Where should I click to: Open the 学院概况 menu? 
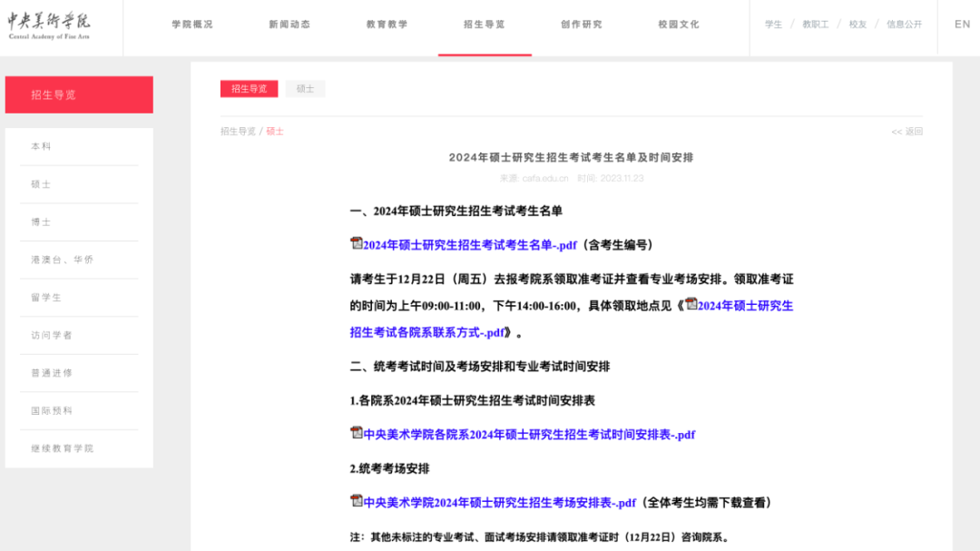(x=191, y=25)
